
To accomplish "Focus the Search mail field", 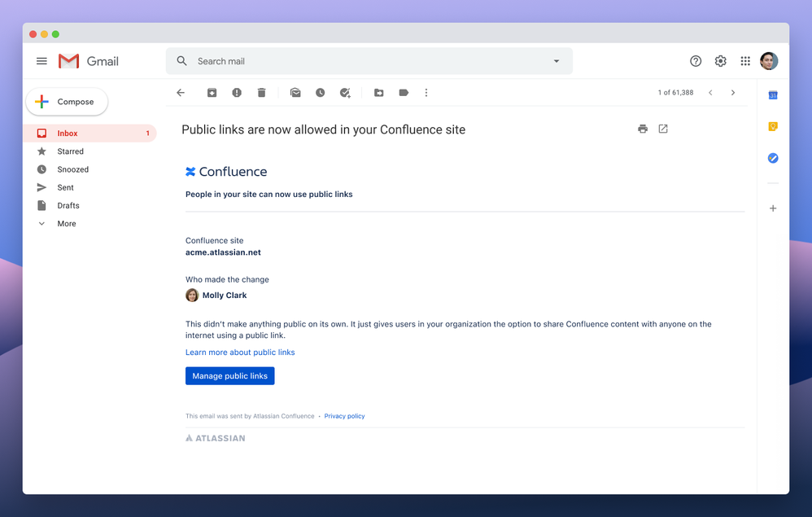I will tap(369, 61).
